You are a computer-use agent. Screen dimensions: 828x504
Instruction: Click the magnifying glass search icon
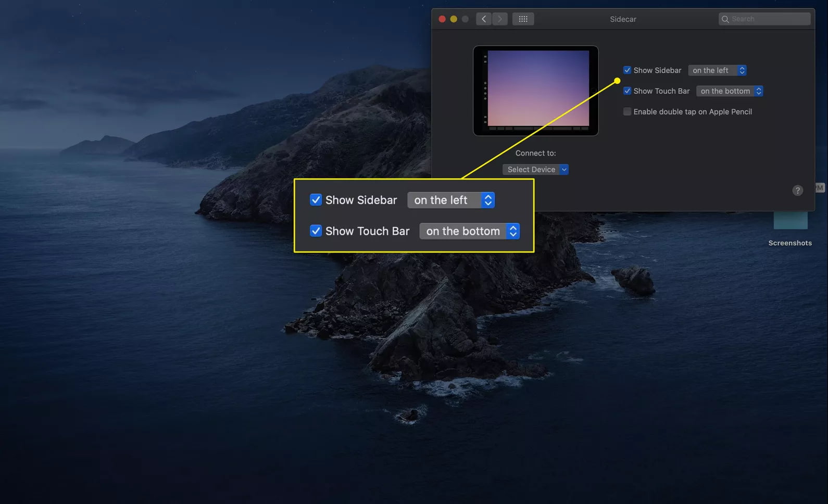pyautogui.click(x=725, y=19)
